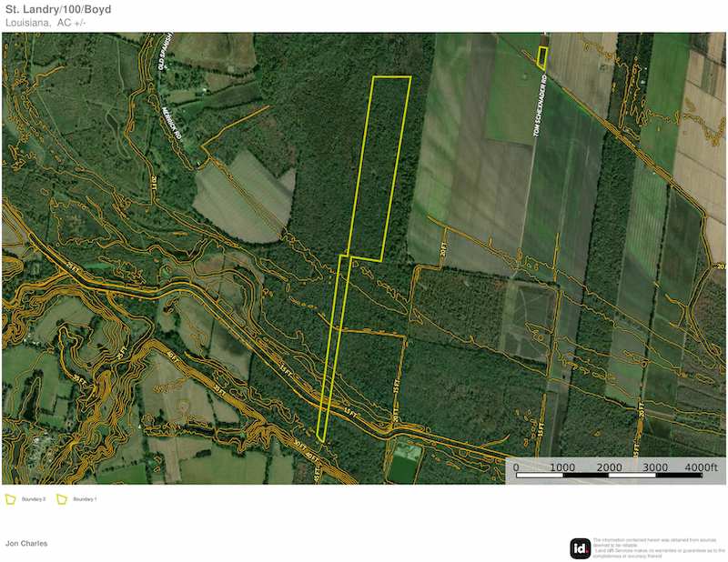Click the large upper rectangle of the yellow boundary
Image resolution: width=728 pixels, height=562 pixels.
point(382,164)
